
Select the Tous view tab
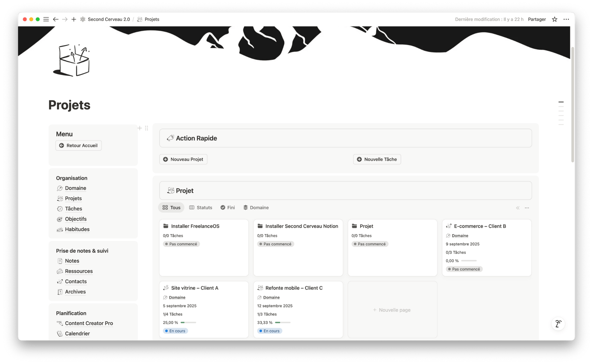(172, 208)
